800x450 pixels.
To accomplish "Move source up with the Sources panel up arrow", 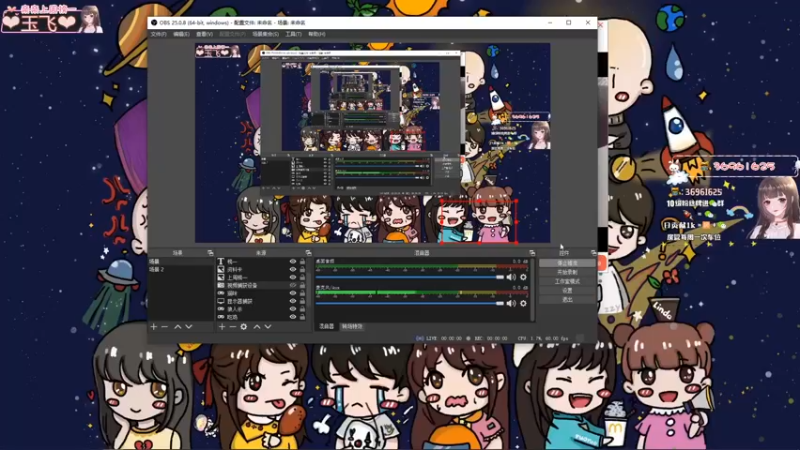I will [257, 327].
